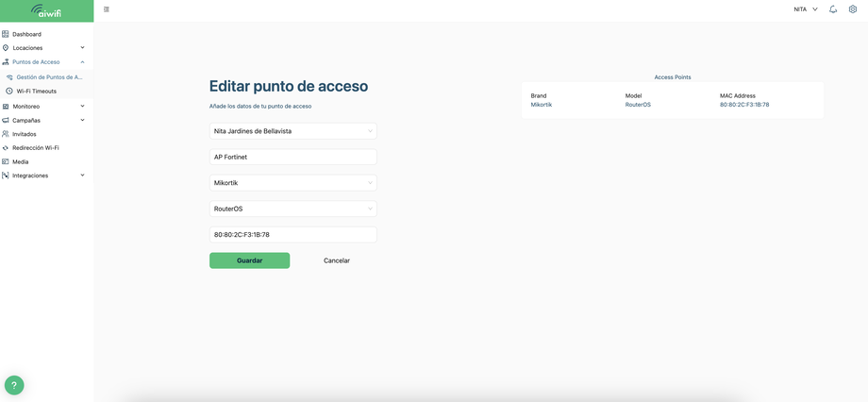The height and width of the screenshot is (402, 868).
Task: Click the Campañas megaphone icon
Action: (x=6, y=120)
